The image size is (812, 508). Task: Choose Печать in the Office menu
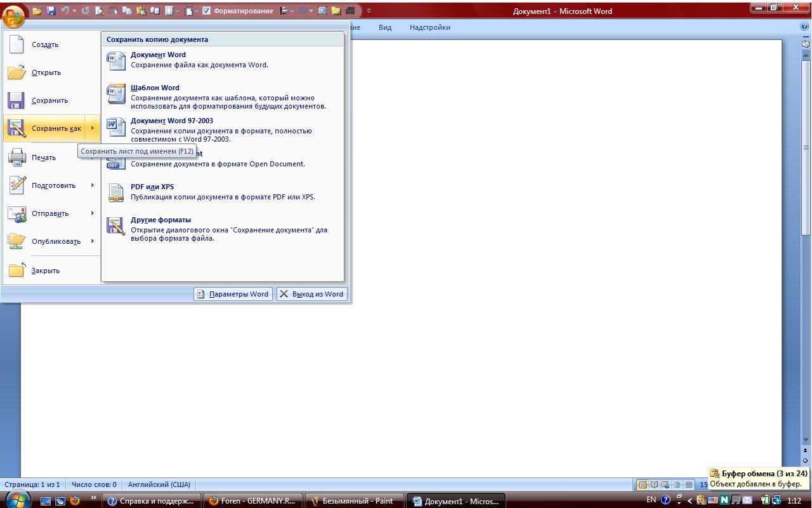(51, 157)
